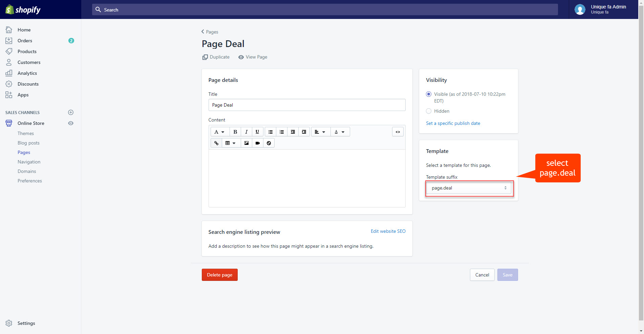Viewport: 644px width, 334px height.
Task: Insert a link in the content
Action: (x=216, y=143)
